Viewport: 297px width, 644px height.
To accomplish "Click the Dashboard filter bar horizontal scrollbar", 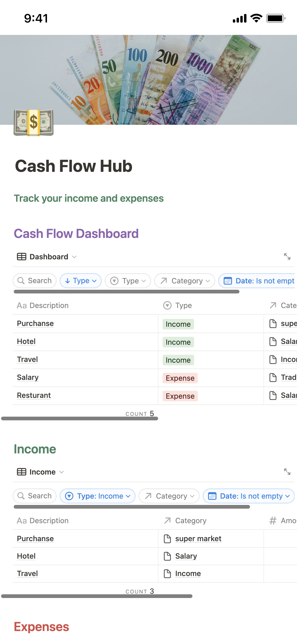I will click(126, 292).
